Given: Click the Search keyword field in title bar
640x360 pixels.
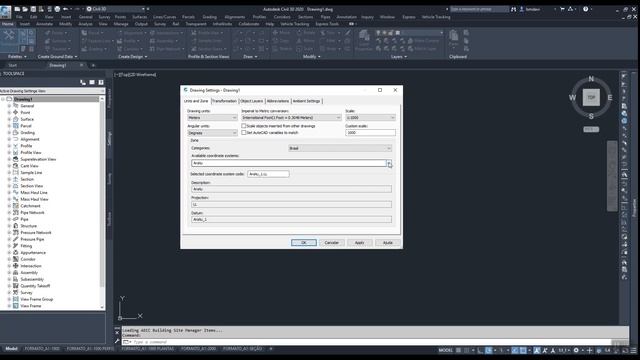Looking at the screenshot, I should (x=479, y=9).
